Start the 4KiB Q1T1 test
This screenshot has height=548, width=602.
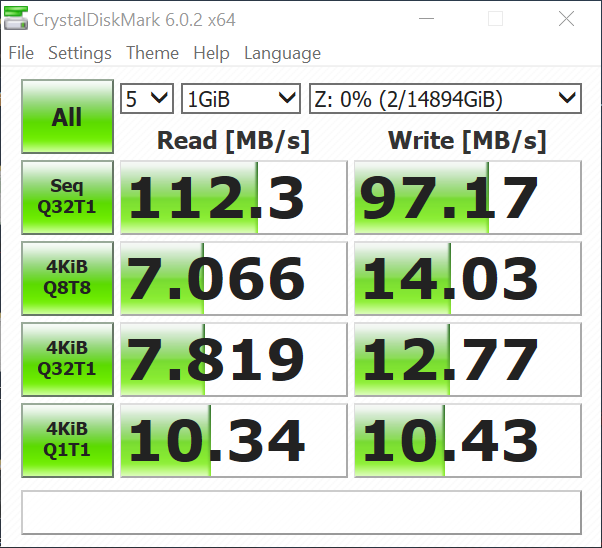pos(67,440)
